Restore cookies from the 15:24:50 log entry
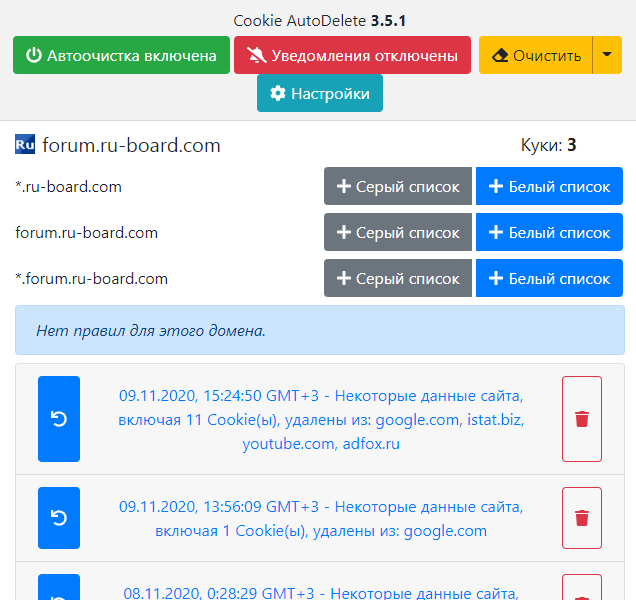This screenshot has height=600, width=636. pos(59,419)
